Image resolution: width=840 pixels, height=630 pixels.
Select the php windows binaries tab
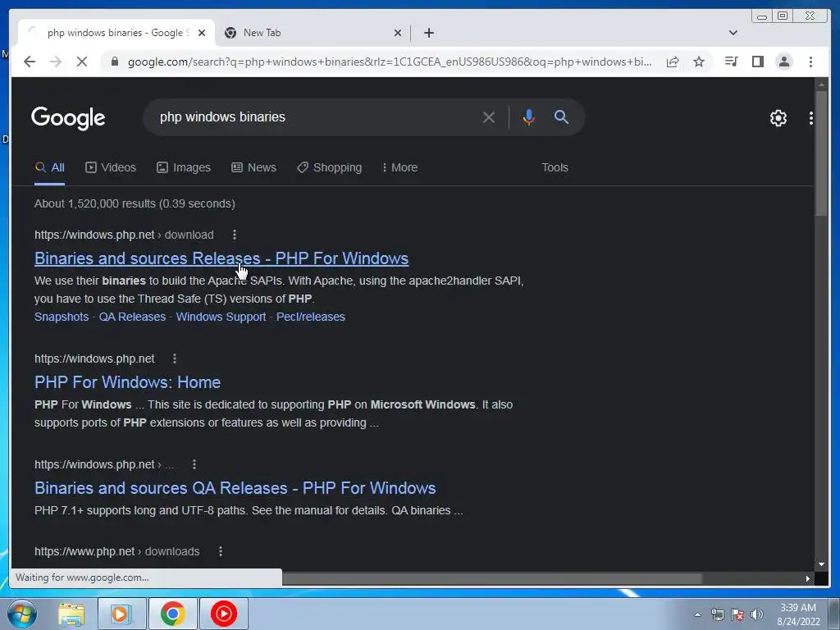(116, 33)
